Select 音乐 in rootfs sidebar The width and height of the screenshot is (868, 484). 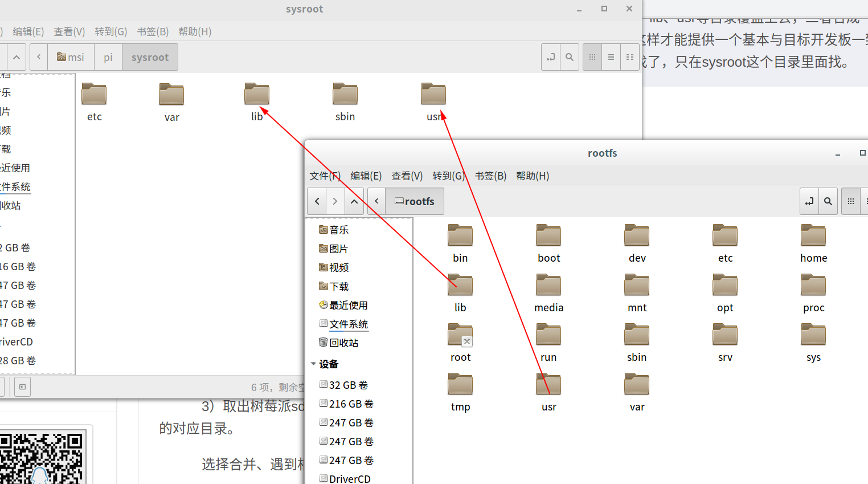[x=334, y=230]
